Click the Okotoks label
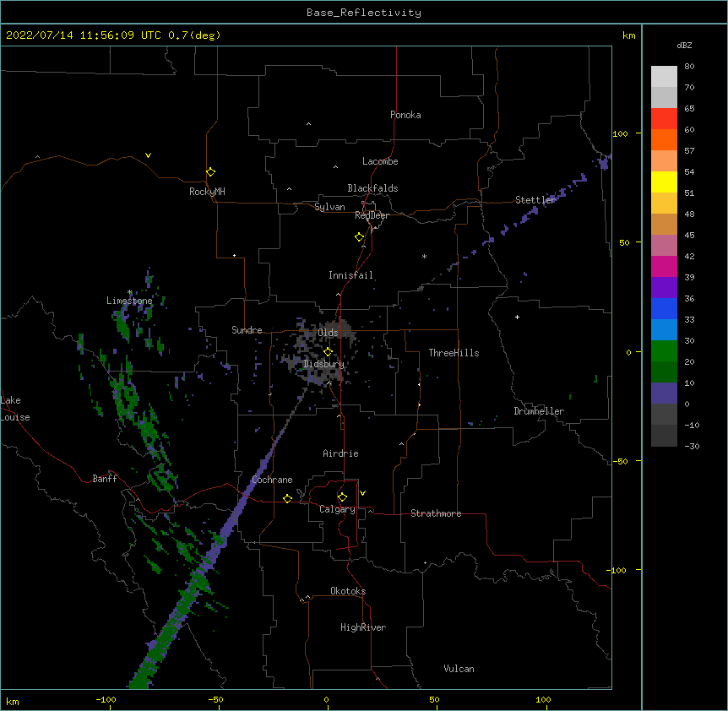Image resolution: width=728 pixels, height=711 pixels. tap(348, 591)
